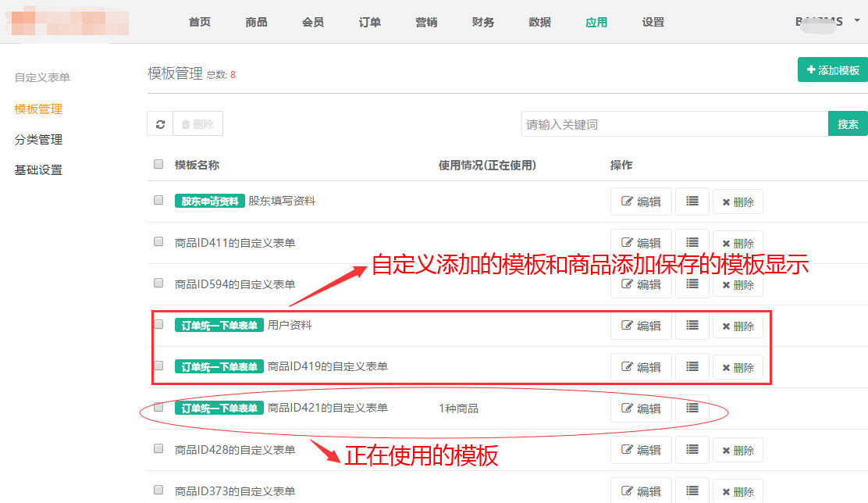Open list icon for 商品ID419 row

692,366
